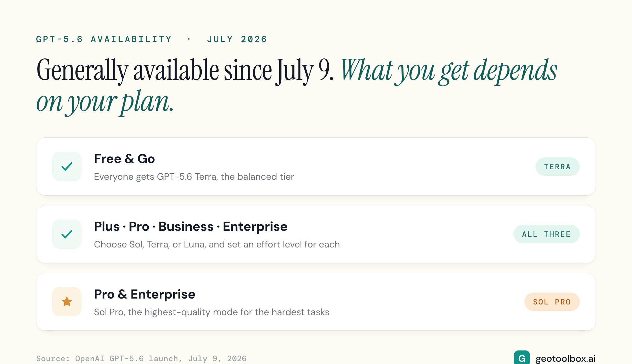Select the ALL THREE badge
The width and height of the screenshot is (632, 364).
point(547,234)
